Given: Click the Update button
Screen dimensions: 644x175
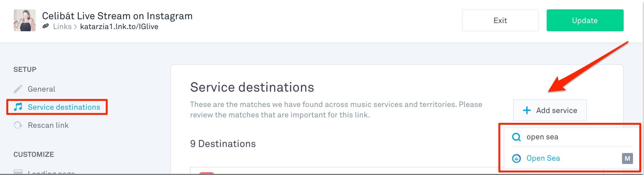Looking at the screenshot, I should [x=585, y=20].
